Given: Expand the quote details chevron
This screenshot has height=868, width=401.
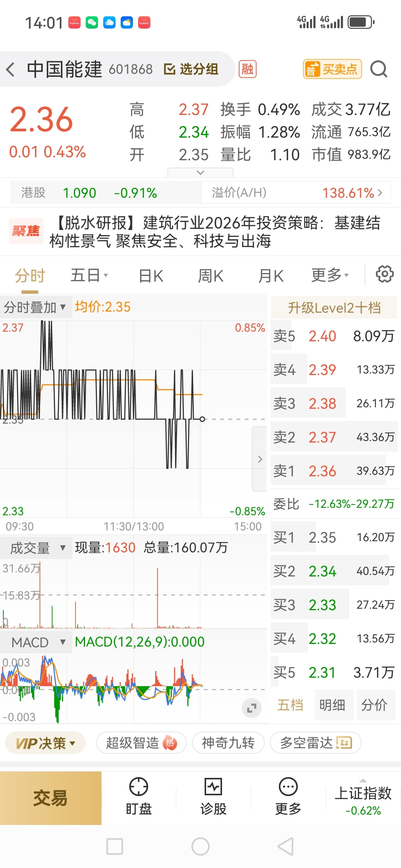Looking at the screenshot, I should click(x=200, y=172).
